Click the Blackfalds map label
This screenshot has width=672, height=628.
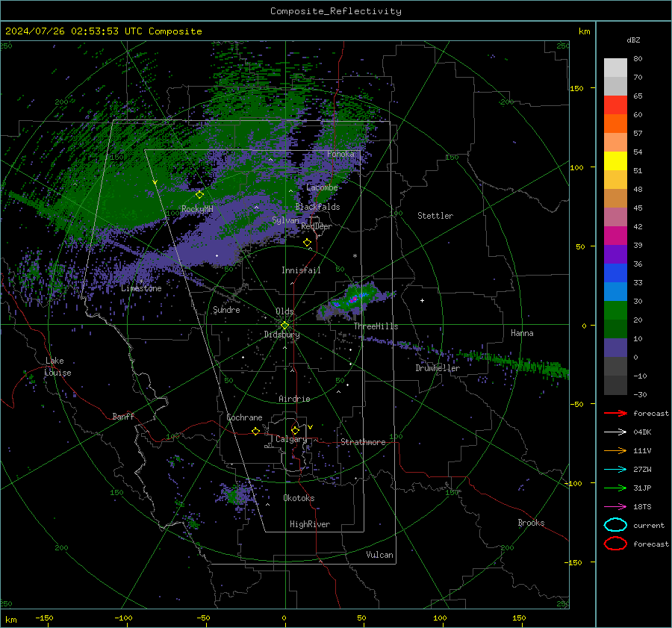(317, 207)
